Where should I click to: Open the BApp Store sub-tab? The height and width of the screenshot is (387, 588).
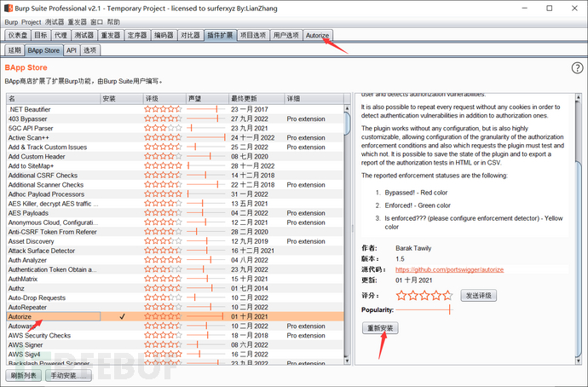(x=43, y=50)
